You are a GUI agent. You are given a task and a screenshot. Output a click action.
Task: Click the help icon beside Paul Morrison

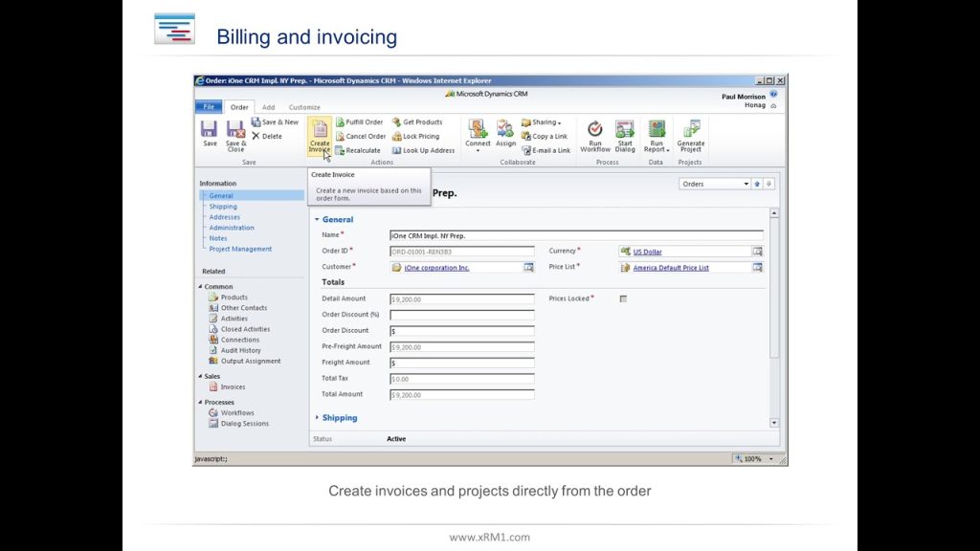773,95
